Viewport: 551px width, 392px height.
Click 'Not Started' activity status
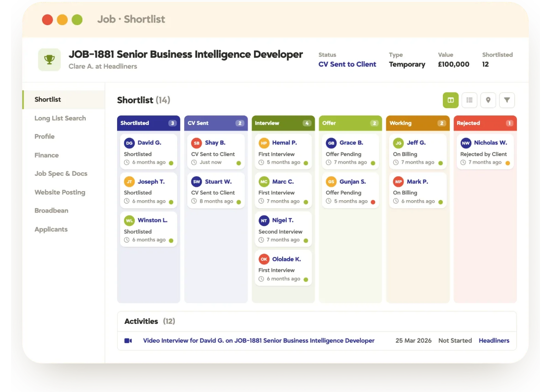(455, 341)
